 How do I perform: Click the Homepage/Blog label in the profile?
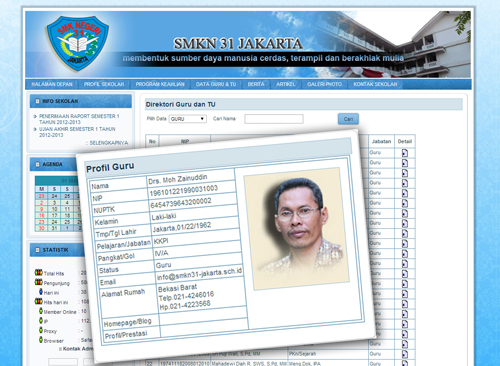click(128, 322)
